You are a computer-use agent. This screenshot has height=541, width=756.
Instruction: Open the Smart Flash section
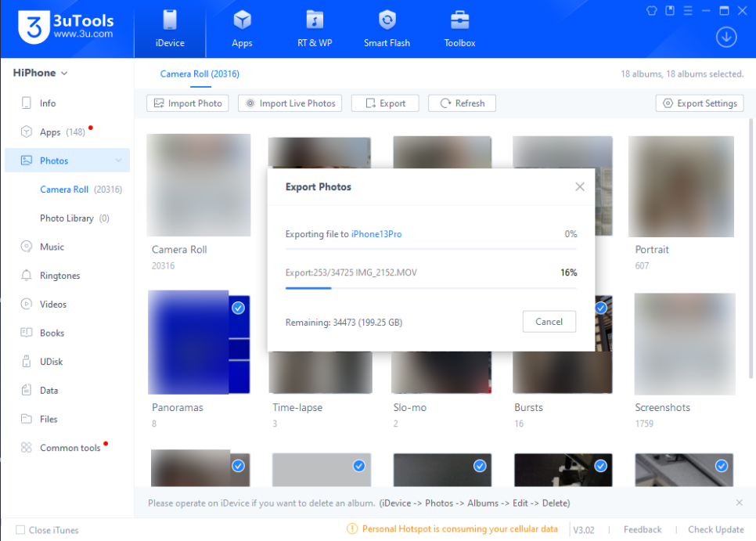(387, 30)
